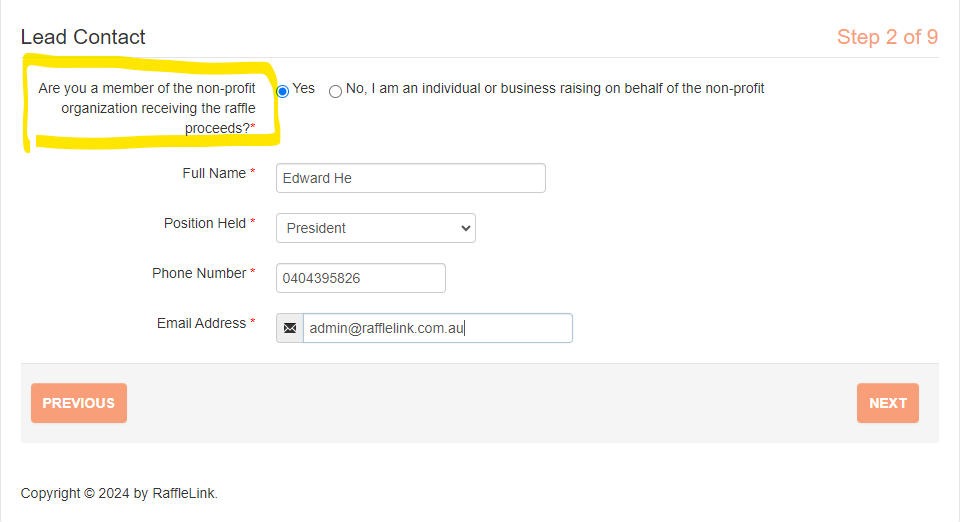
Task: Click the highlighted non-profit member question label
Action: (x=148, y=108)
